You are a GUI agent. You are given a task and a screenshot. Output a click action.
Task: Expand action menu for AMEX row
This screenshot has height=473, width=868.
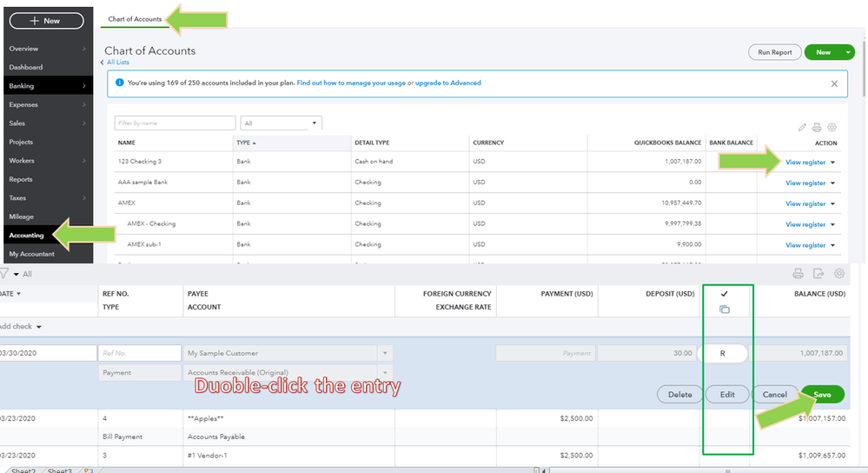[x=832, y=203]
